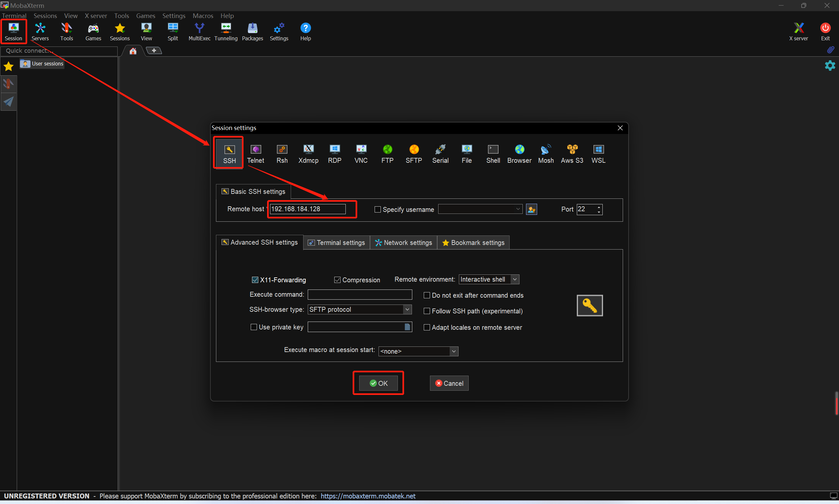This screenshot has height=504, width=839.
Task: Select the RDP session type
Action: [335, 154]
